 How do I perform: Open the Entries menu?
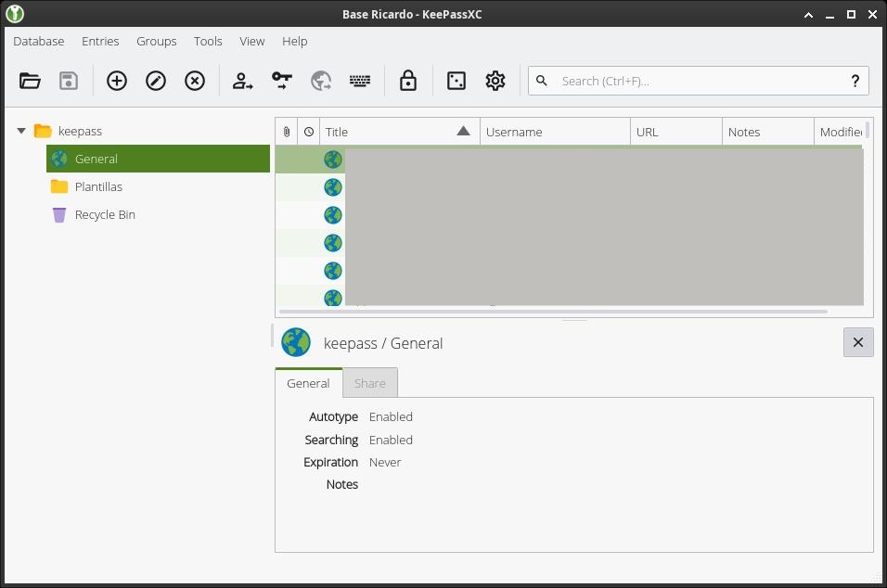pyautogui.click(x=100, y=42)
